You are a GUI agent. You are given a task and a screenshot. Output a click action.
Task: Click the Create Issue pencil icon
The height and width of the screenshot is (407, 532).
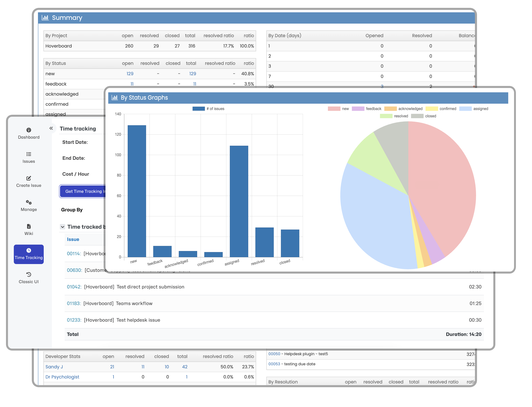(29, 178)
